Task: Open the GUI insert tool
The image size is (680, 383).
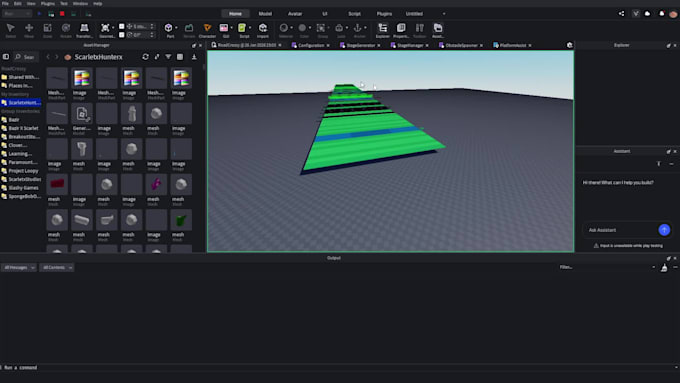Action: 224,28
